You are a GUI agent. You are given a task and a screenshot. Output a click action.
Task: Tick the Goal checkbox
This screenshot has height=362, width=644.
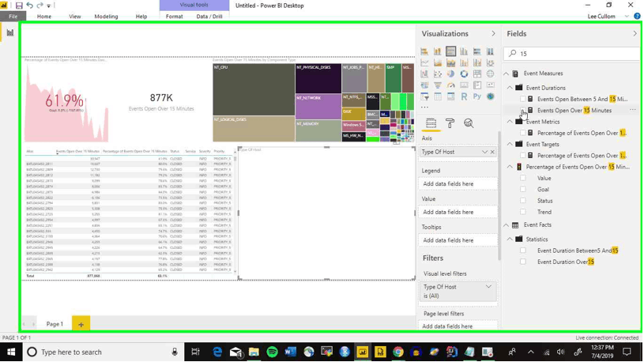coord(523,190)
